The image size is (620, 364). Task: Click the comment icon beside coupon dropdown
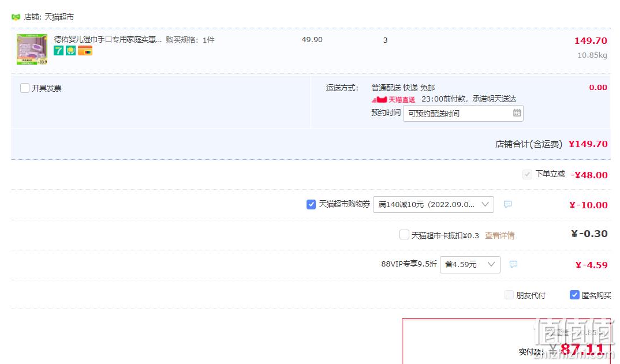507,204
